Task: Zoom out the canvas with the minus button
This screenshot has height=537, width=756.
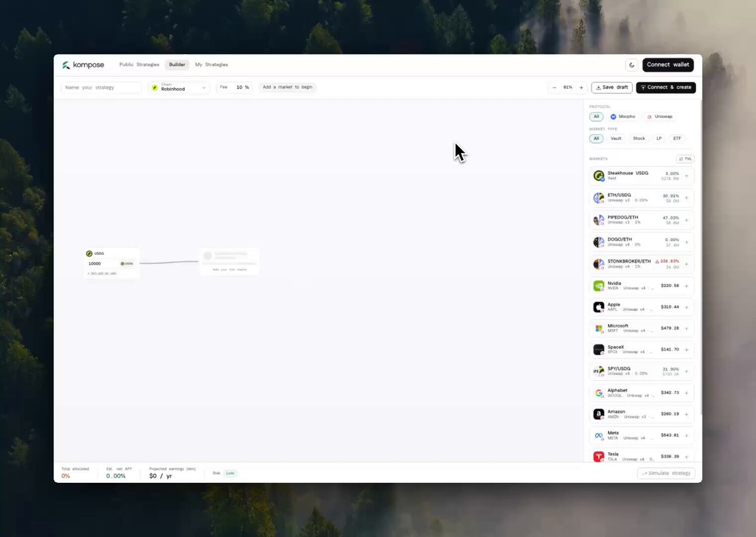Action: pyautogui.click(x=554, y=88)
